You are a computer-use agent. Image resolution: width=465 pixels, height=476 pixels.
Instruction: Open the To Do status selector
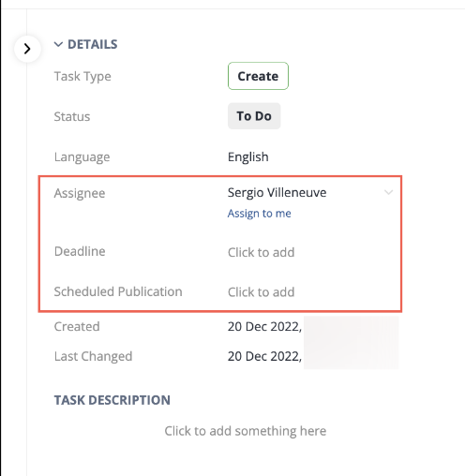pyautogui.click(x=254, y=116)
